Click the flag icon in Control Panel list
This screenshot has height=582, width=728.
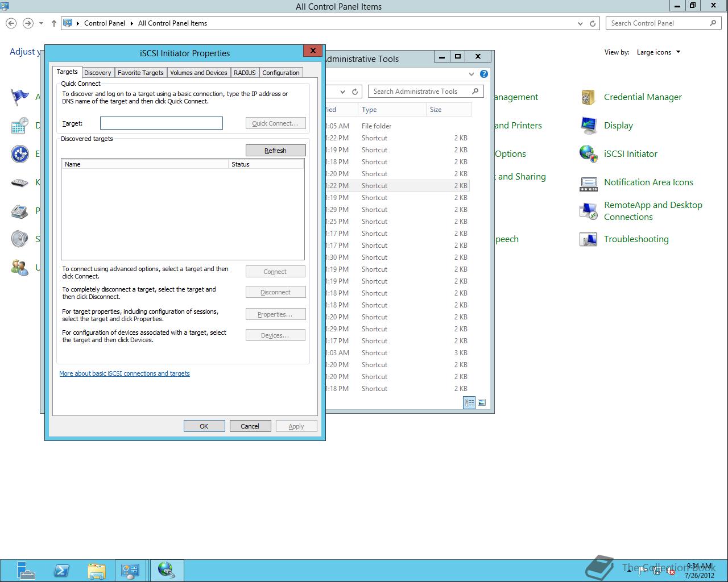pyautogui.click(x=19, y=97)
